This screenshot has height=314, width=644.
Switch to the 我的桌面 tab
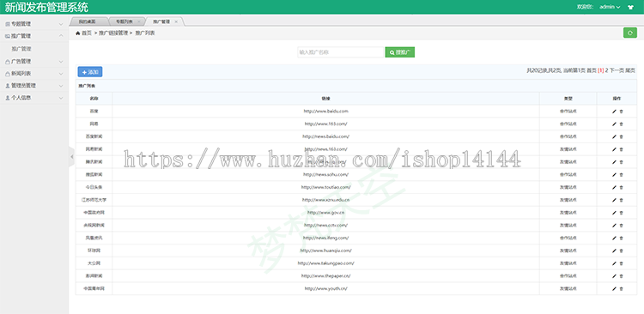click(x=87, y=21)
